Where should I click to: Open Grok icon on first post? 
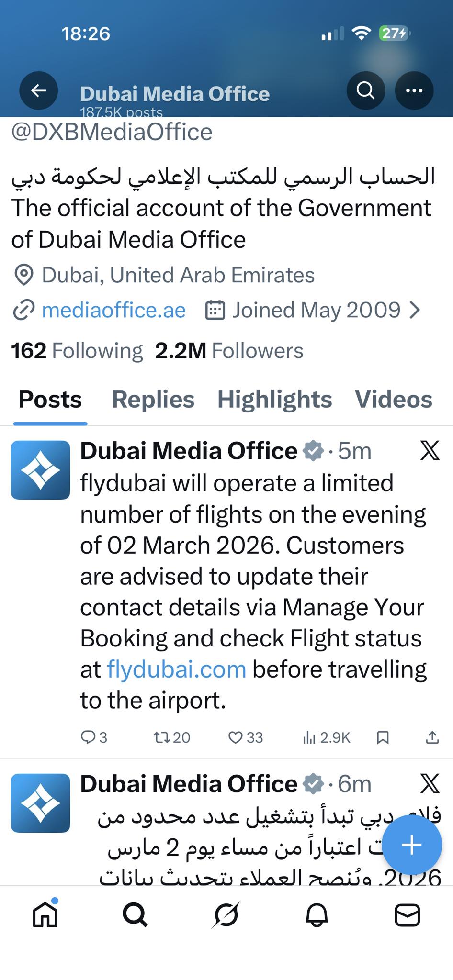pos(430,451)
